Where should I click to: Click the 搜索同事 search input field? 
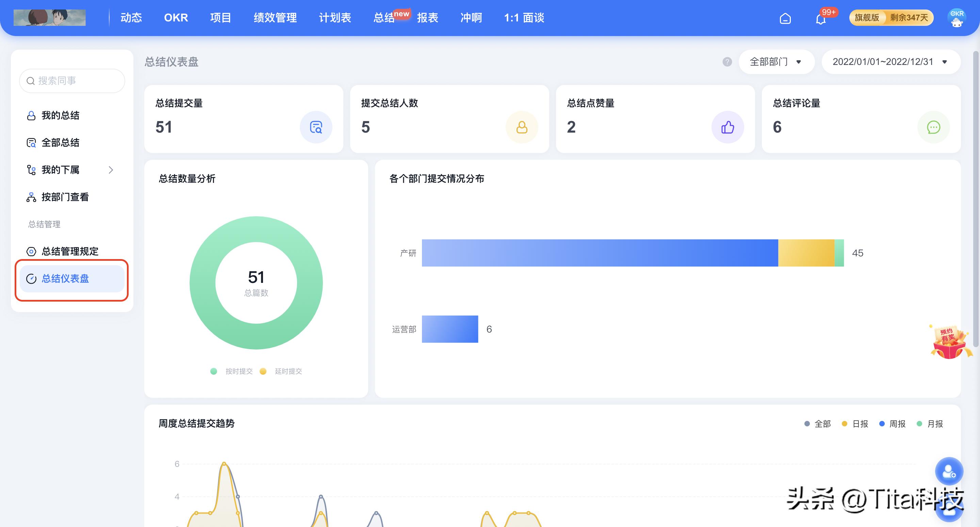[x=71, y=81]
